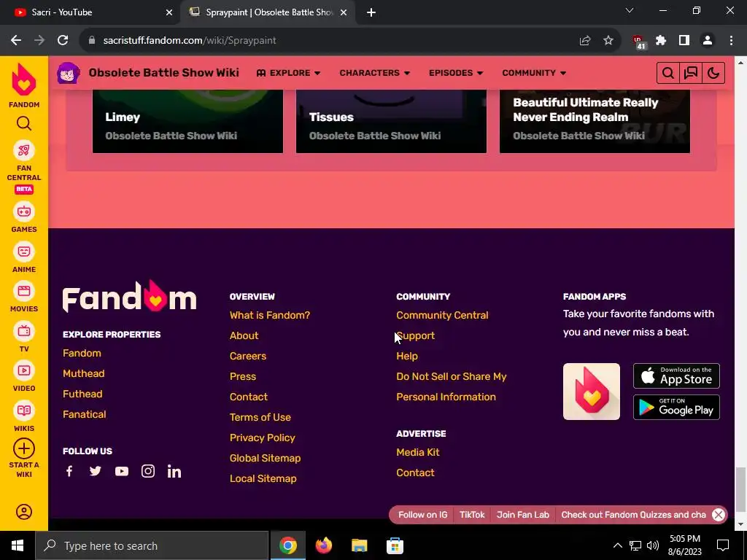Open the Media Kit link
The image size is (747, 560).
coord(418,452)
